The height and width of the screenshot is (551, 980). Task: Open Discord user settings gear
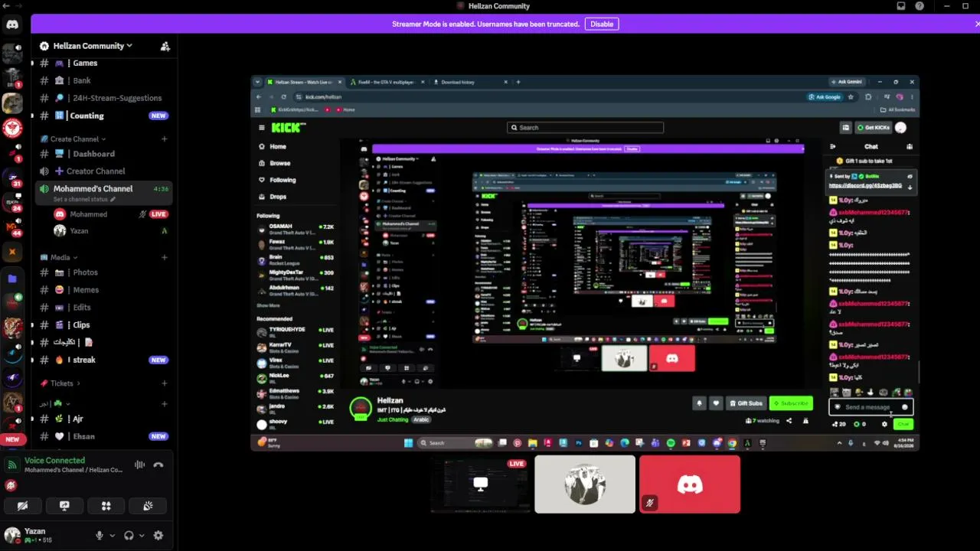(158, 536)
